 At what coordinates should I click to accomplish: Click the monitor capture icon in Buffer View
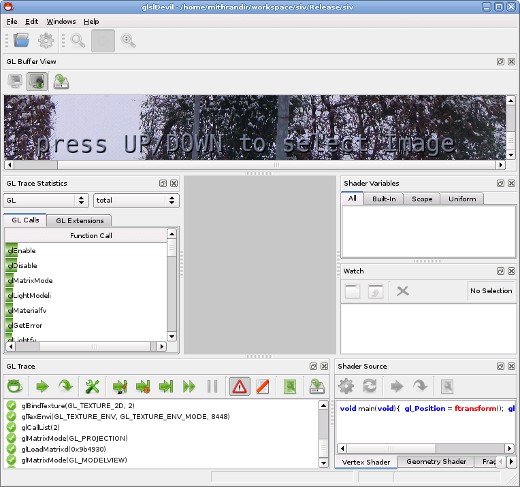coord(15,82)
